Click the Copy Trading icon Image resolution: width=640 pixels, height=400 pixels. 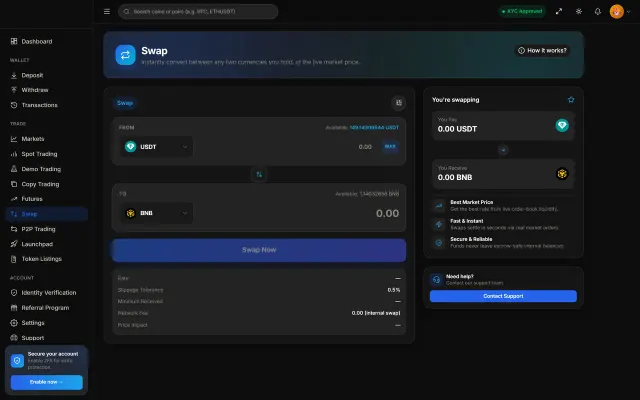click(x=14, y=184)
